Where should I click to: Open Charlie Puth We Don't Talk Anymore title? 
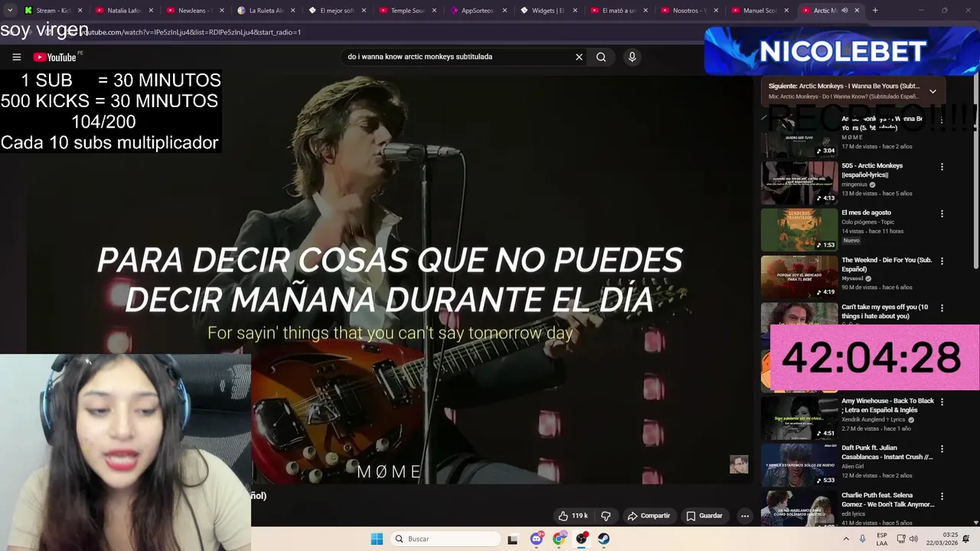[x=887, y=500]
